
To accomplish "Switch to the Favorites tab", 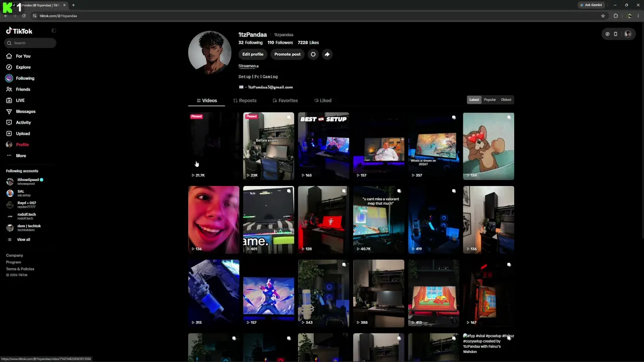I will [x=285, y=101].
